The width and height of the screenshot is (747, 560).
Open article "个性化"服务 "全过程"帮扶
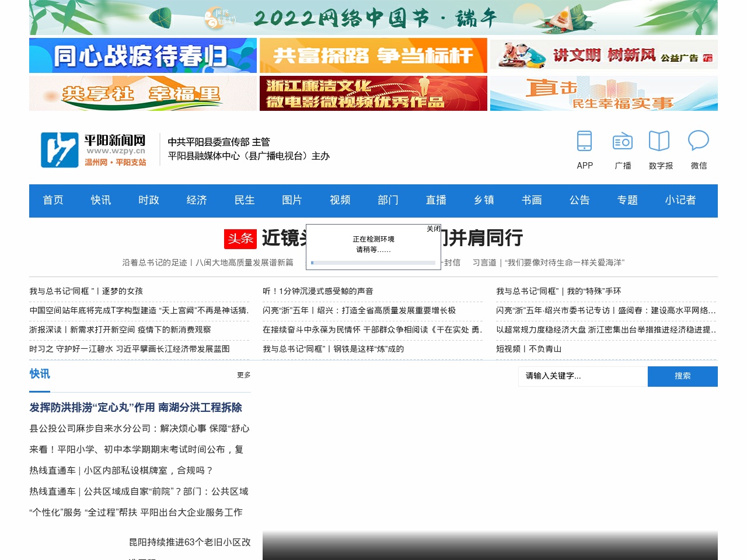point(136,512)
